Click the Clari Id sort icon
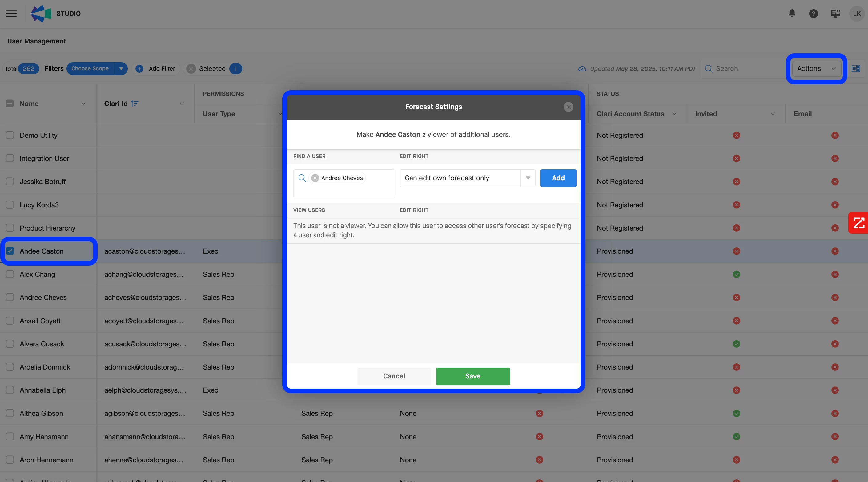The width and height of the screenshot is (868, 482). [x=135, y=104]
